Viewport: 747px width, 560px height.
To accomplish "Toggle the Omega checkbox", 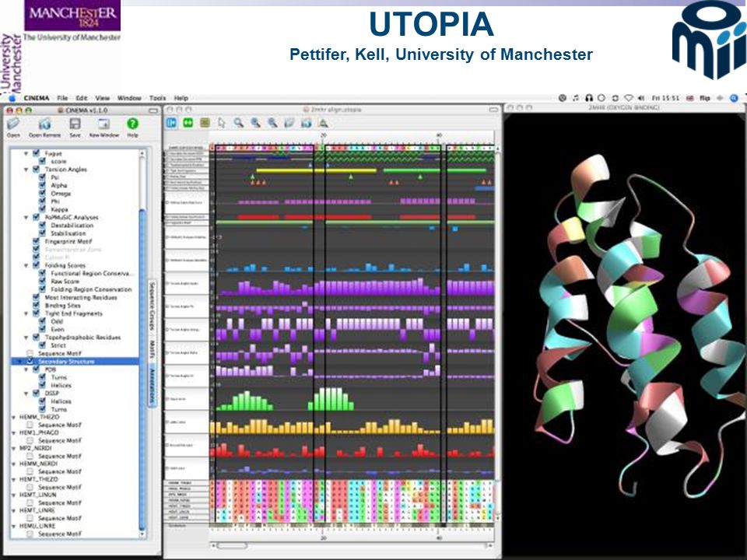I will pos(42,194).
